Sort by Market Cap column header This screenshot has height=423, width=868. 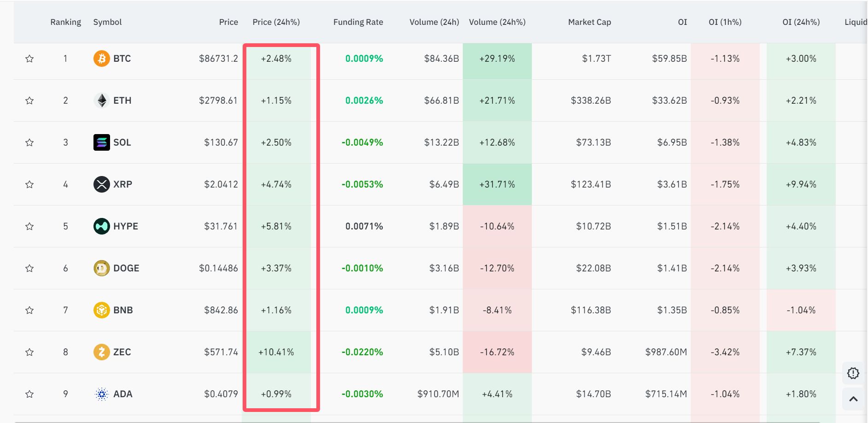[589, 22]
